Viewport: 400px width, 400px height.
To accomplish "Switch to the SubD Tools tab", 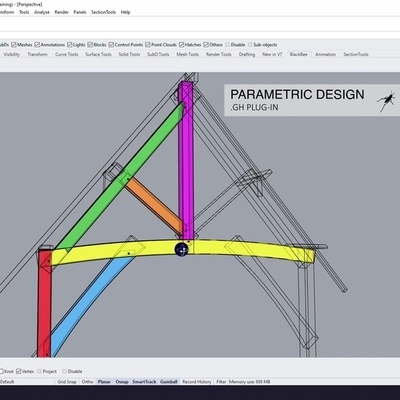I will (x=158, y=54).
